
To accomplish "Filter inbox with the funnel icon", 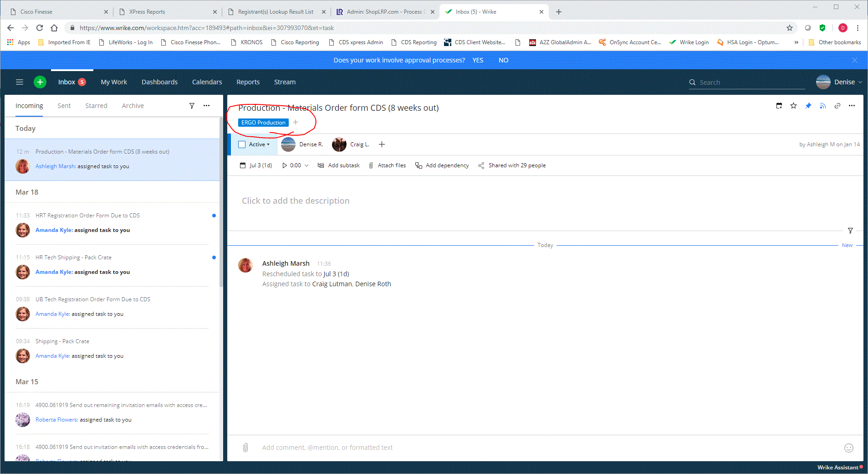I will click(x=192, y=106).
